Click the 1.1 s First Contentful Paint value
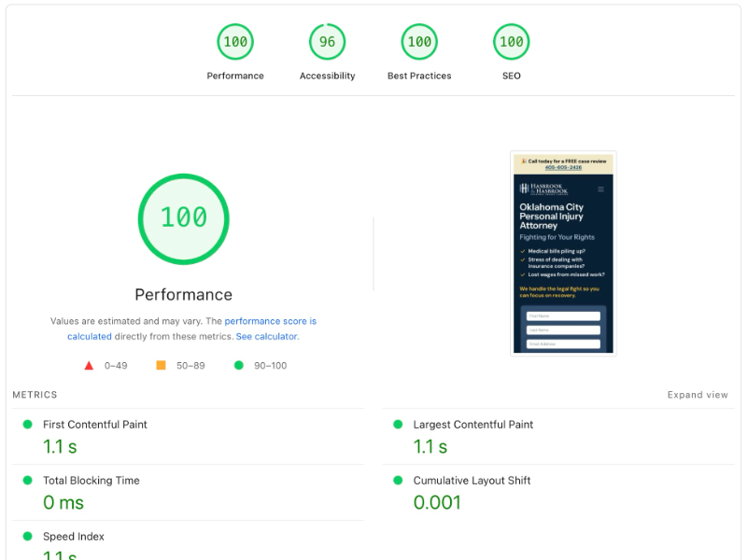The image size is (747, 560). (x=60, y=447)
